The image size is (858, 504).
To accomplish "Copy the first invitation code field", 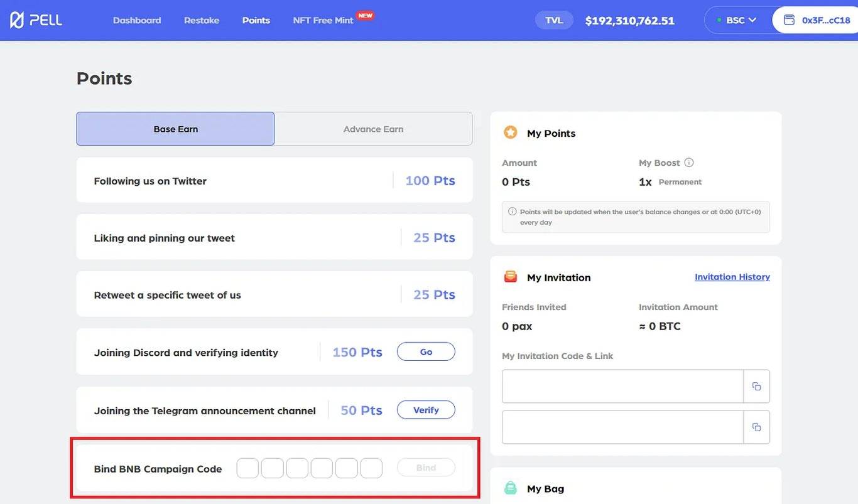I will (x=756, y=386).
